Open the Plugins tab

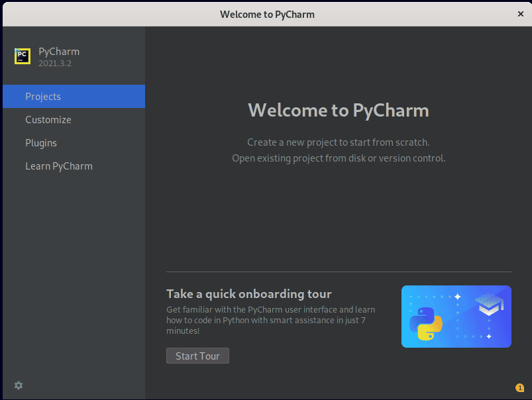(74, 143)
